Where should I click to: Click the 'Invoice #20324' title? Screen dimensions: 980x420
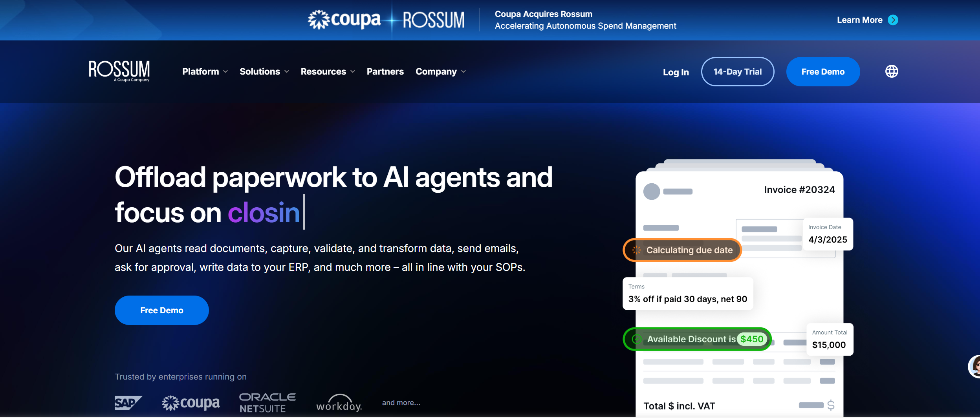[799, 190]
